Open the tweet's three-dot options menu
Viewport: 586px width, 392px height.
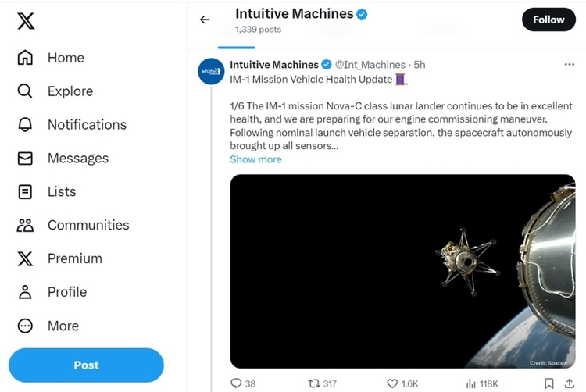point(569,64)
